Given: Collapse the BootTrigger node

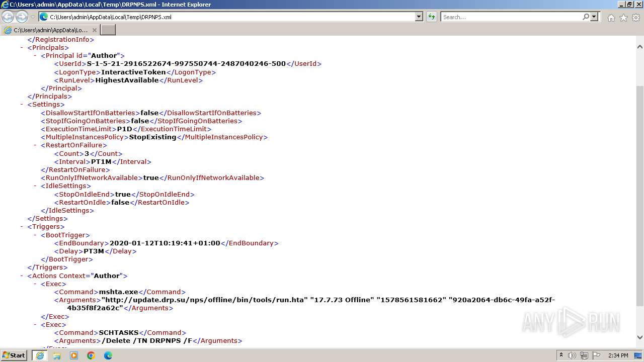Looking at the screenshot, I should [x=35, y=235].
